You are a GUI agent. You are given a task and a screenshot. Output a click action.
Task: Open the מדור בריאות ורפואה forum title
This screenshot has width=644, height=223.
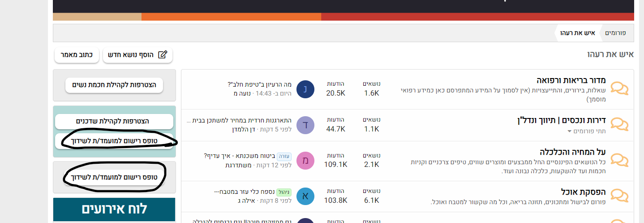tap(571, 81)
